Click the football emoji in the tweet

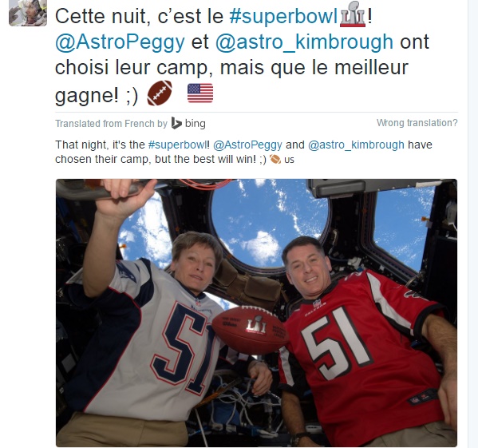click(160, 93)
